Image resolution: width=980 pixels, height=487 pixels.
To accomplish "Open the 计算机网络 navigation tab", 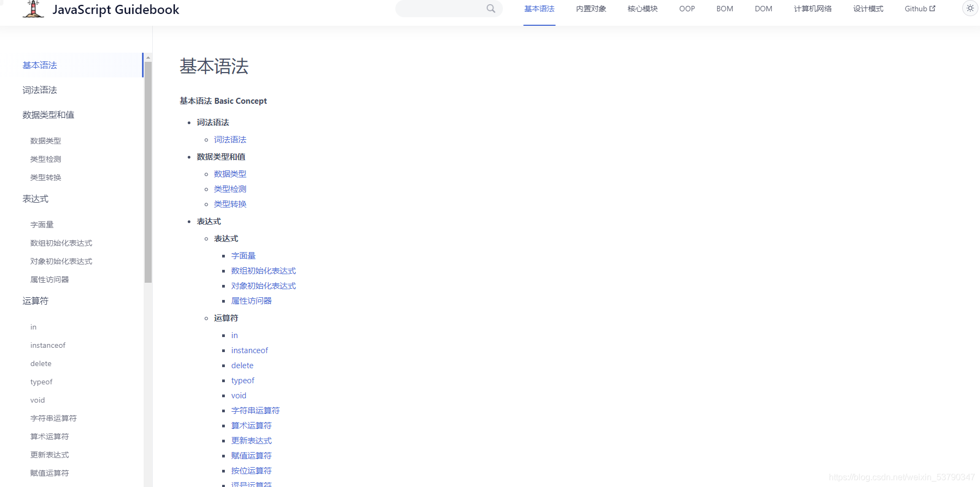I will click(813, 9).
